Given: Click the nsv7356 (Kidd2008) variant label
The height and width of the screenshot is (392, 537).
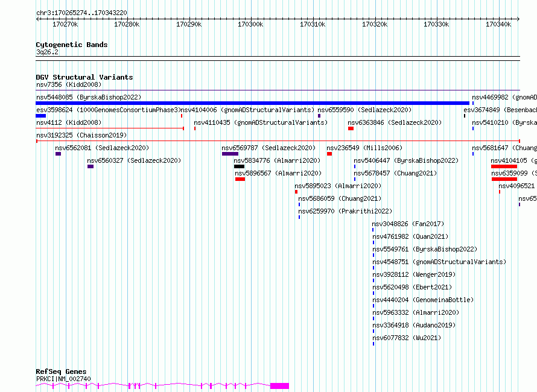Looking at the screenshot, I should click(69, 84).
